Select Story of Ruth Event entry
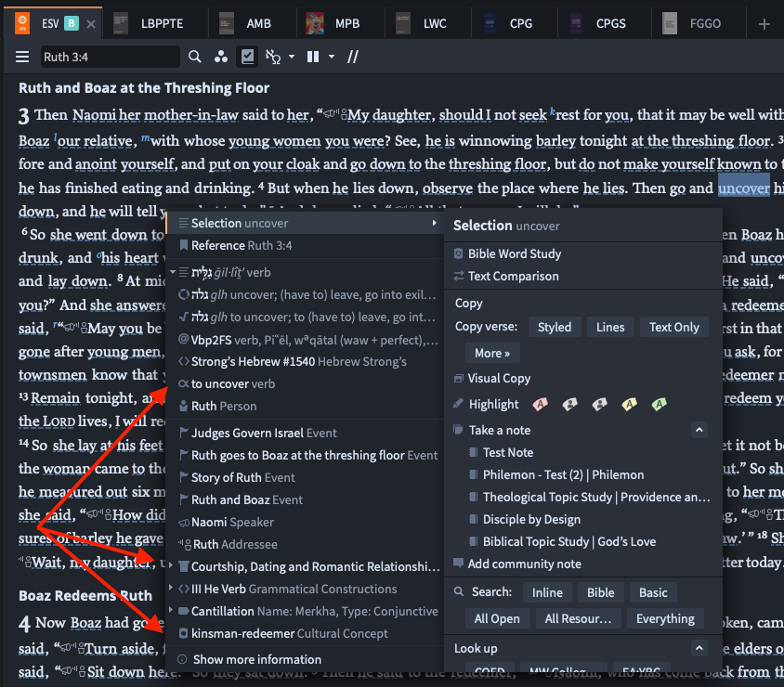This screenshot has height=687, width=784. tap(305, 478)
